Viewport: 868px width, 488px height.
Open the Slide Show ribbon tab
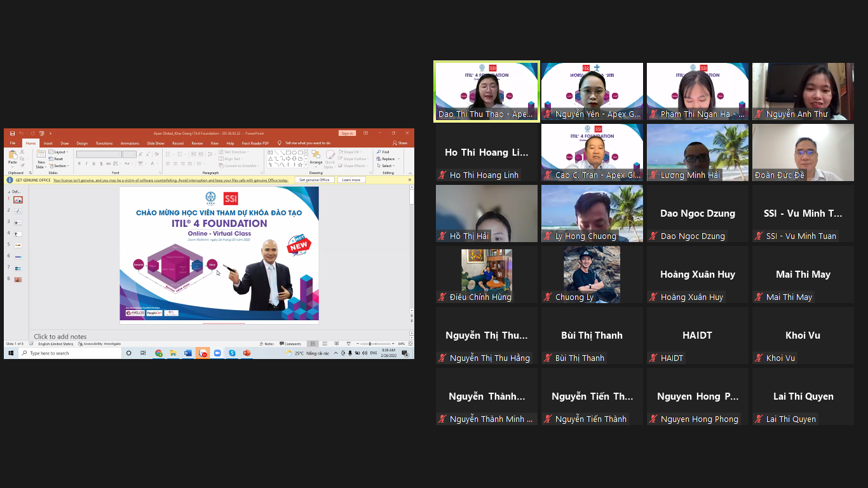tap(156, 143)
